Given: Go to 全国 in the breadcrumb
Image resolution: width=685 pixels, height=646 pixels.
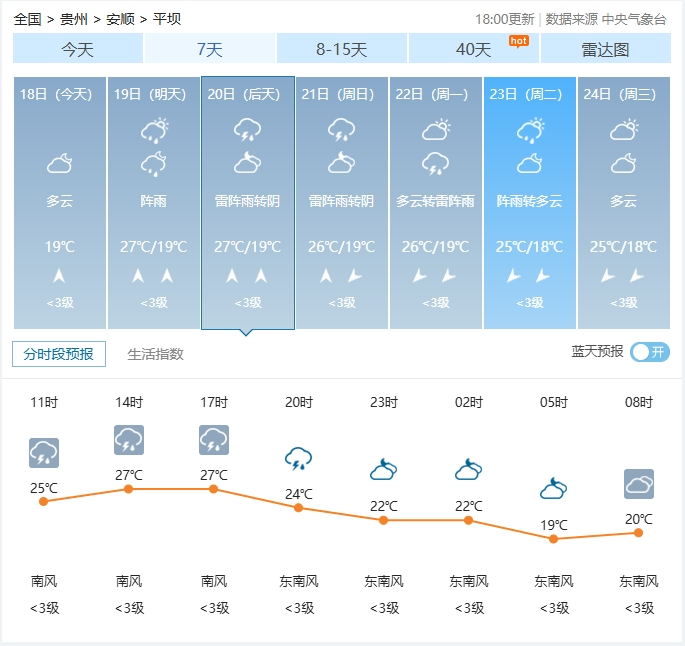Looking at the screenshot, I should 28,19.
